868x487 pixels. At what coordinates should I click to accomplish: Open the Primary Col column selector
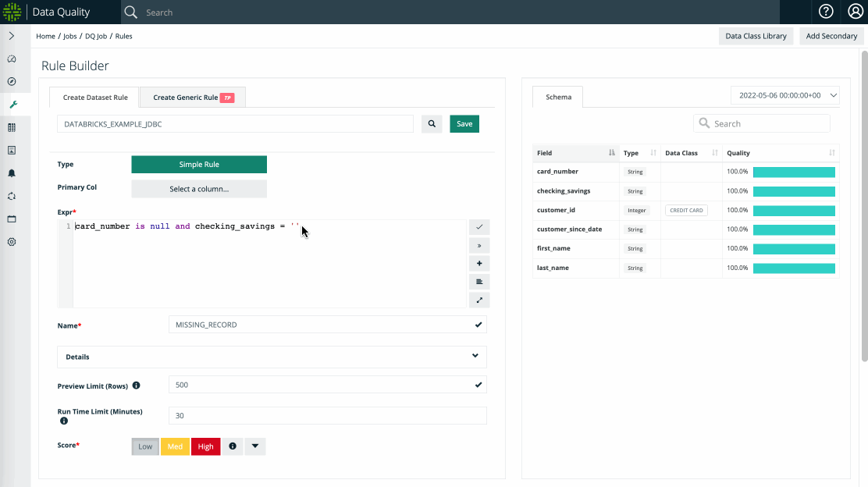point(199,189)
